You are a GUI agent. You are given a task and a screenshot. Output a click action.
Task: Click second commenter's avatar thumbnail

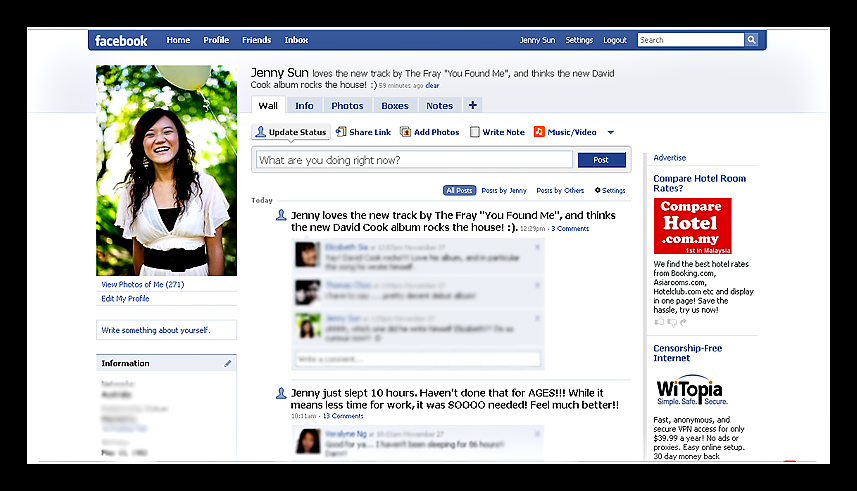[307, 292]
